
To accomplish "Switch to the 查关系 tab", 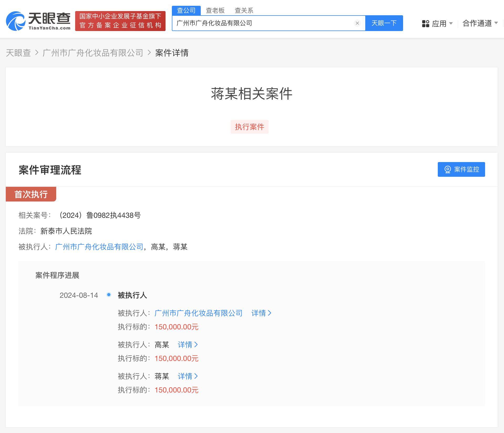I will [x=244, y=10].
